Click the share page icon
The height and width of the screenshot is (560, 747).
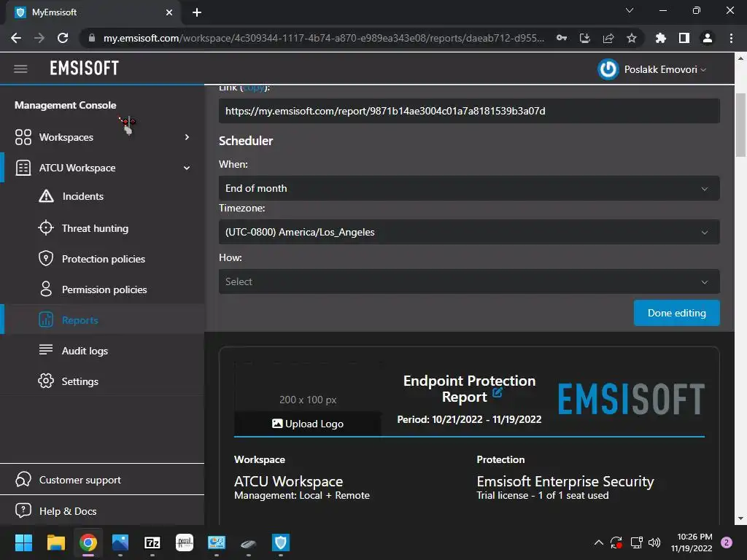(608, 38)
